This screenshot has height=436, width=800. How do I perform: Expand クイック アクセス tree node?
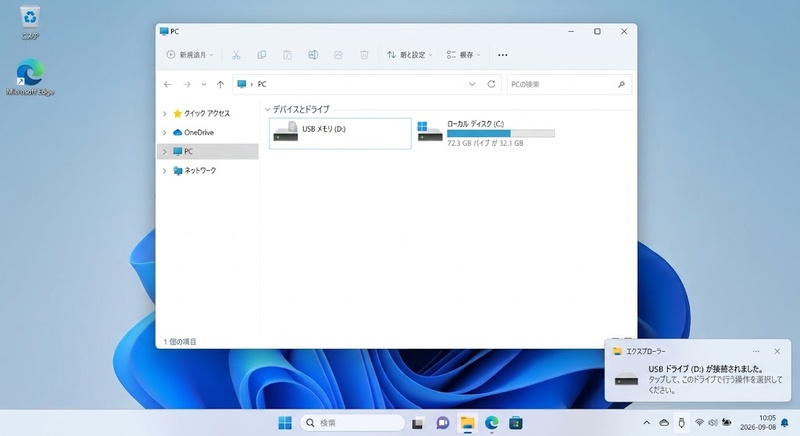(164, 113)
